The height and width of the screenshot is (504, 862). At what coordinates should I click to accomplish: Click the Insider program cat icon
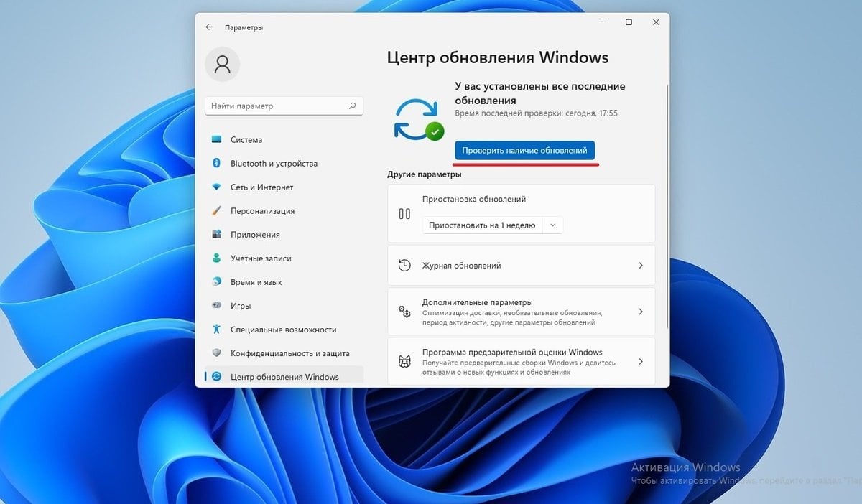404,361
